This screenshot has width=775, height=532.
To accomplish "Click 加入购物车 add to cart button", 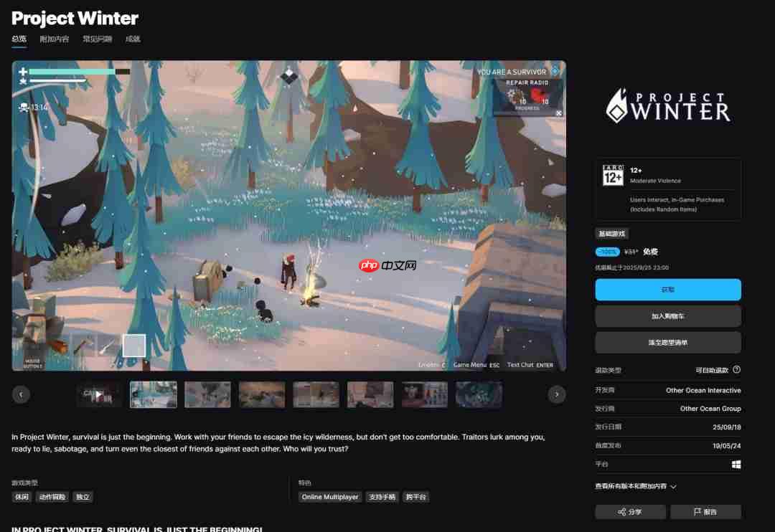I will pyautogui.click(x=667, y=316).
